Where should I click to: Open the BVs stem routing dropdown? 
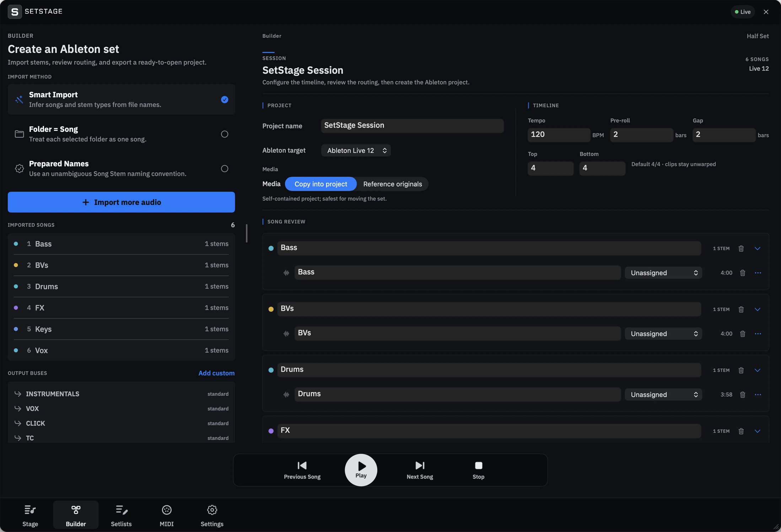coord(663,334)
